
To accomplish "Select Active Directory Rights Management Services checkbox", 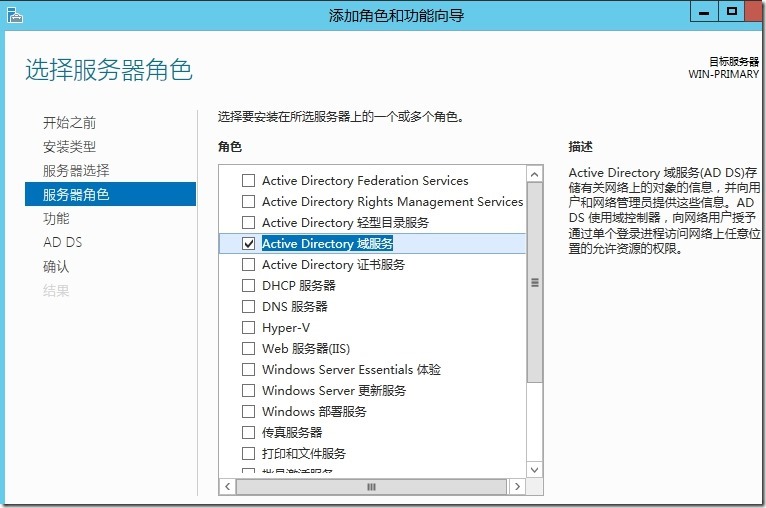I will [x=249, y=202].
